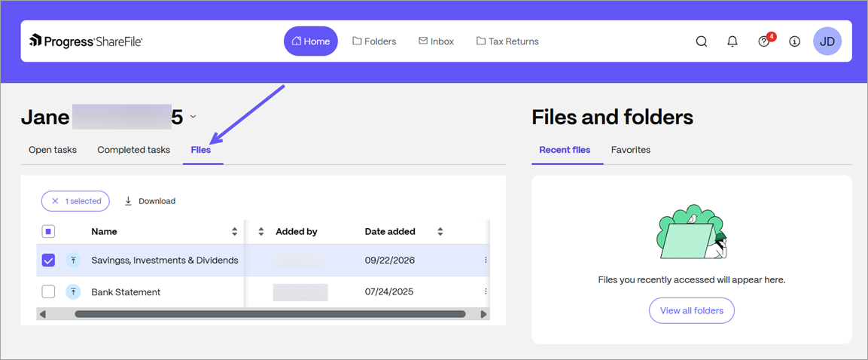Click upload icon beside Bank Statement
This screenshot has height=360, width=868.
click(73, 292)
